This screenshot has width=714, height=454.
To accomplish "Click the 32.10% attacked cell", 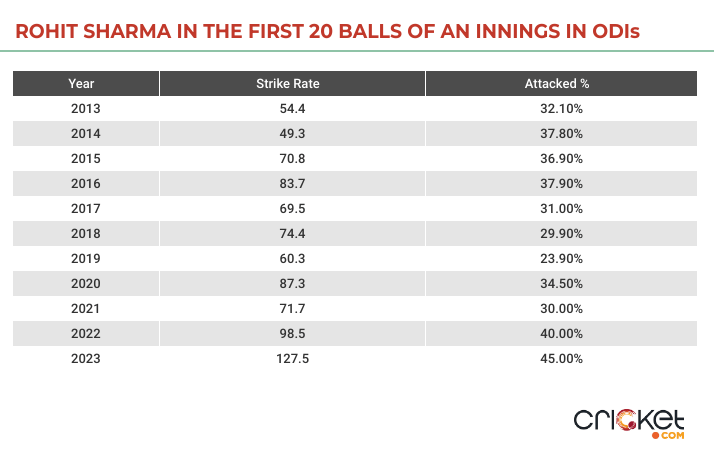I will [x=554, y=108].
